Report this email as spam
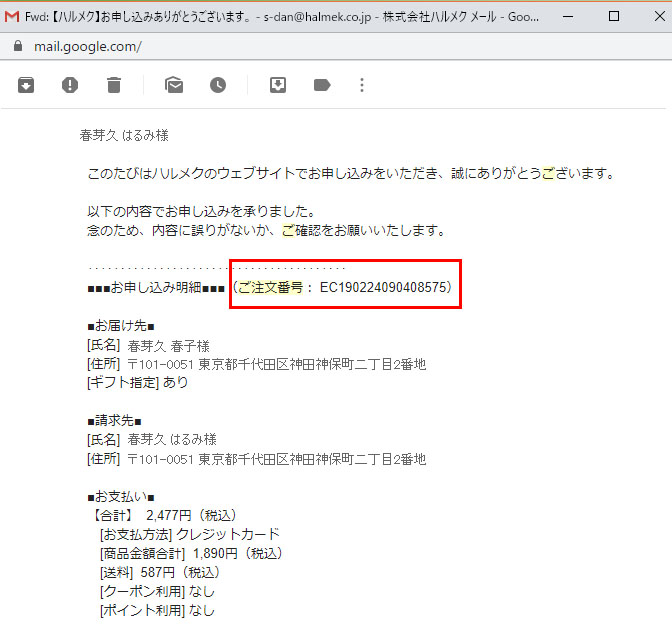This screenshot has height=625, width=672. [x=70, y=85]
